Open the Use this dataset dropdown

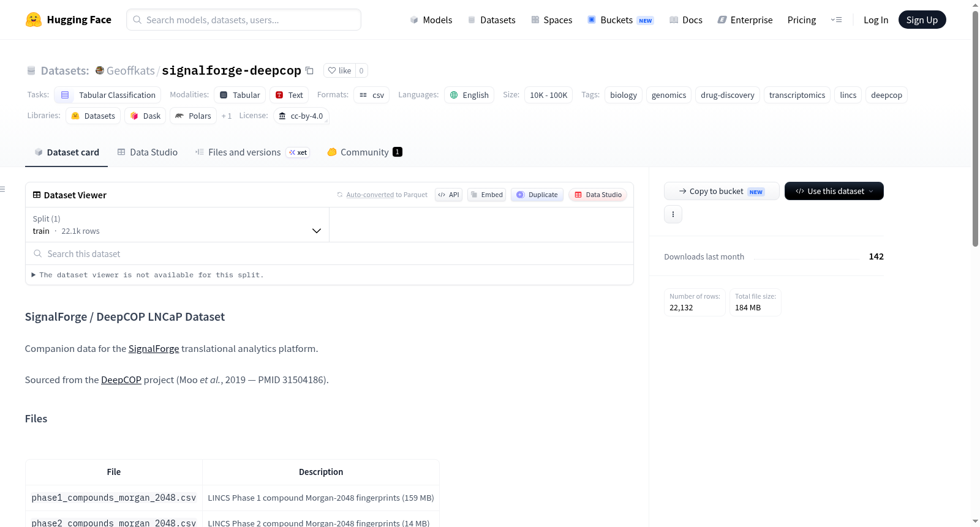pos(834,191)
